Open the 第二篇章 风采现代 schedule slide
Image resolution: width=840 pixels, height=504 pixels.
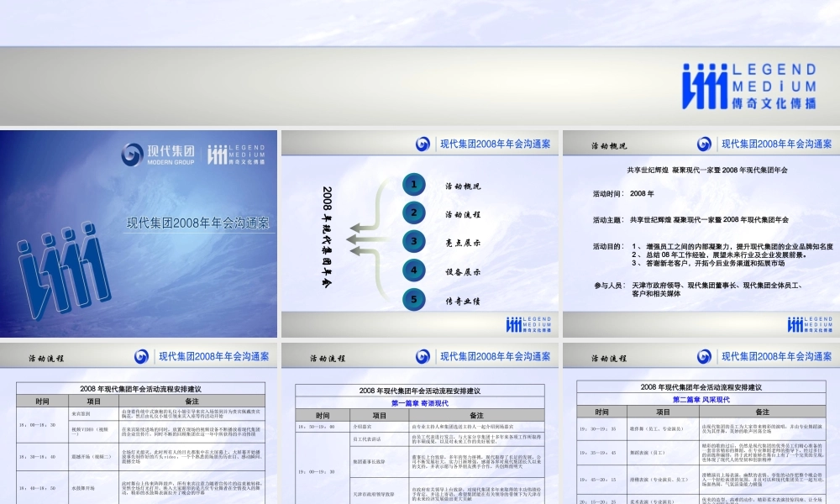[701, 423]
